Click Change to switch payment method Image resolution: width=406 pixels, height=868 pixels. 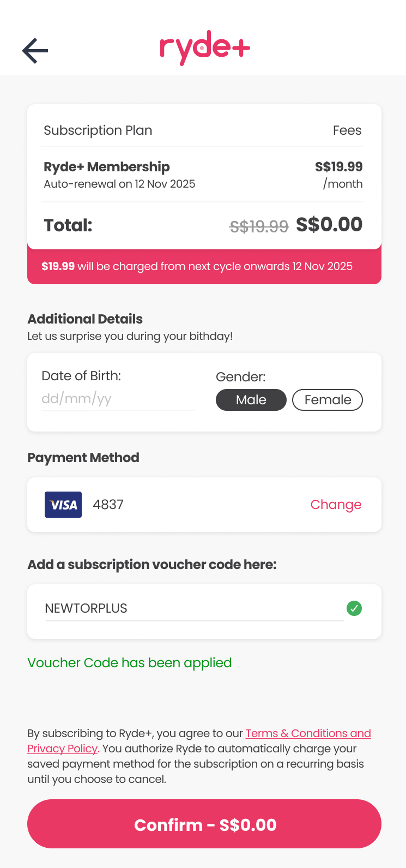click(x=336, y=505)
